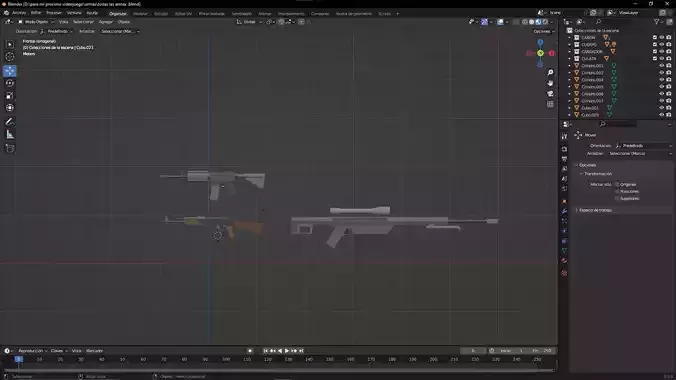
Task: Click the red X axis on gizmo
Action: point(551,53)
